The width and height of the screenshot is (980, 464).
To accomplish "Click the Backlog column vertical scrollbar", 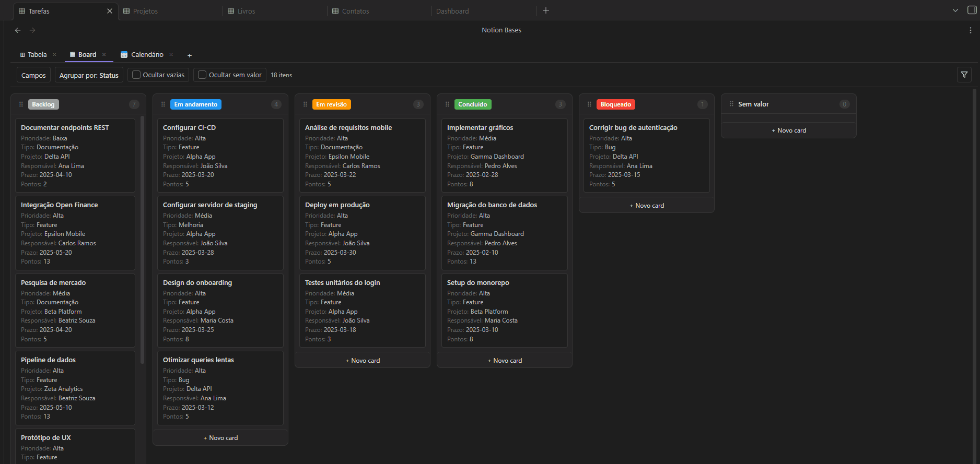I will click(x=142, y=240).
